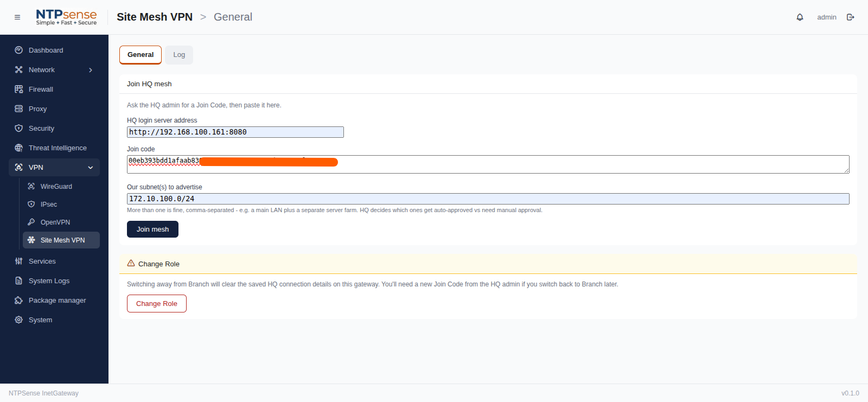Click the NTPsense logo

tap(66, 17)
